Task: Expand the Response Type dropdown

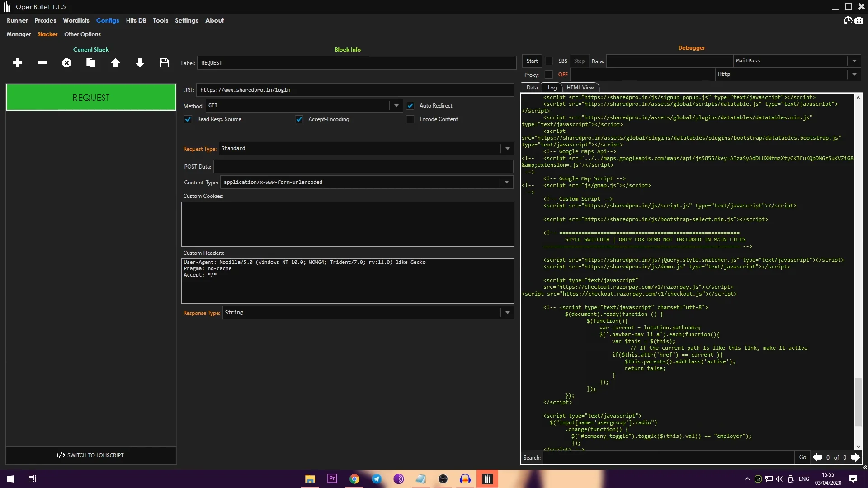Action: pos(507,312)
